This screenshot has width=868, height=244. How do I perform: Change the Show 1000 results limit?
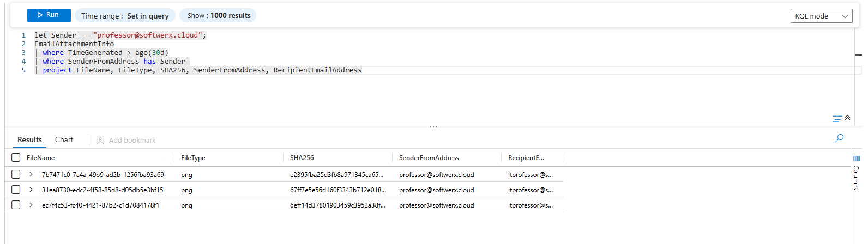(218, 16)
